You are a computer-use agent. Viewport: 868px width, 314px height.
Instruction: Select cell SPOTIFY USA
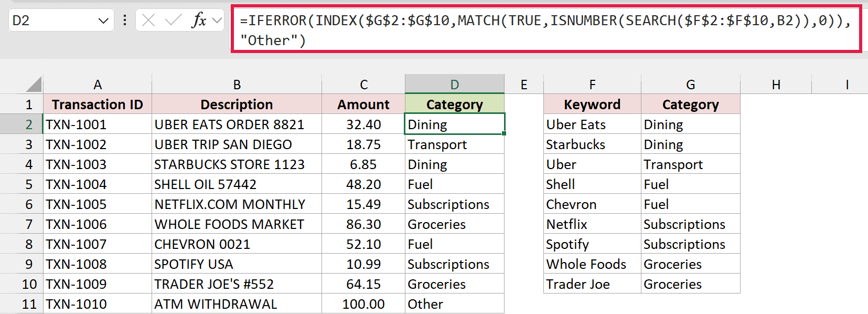pyautogui.click(x=237, y=264)
